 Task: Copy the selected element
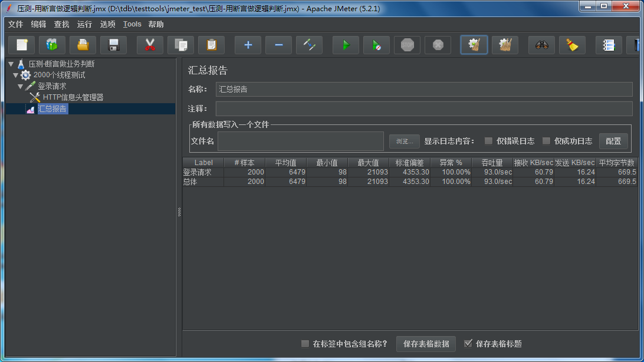pos(180,45)
